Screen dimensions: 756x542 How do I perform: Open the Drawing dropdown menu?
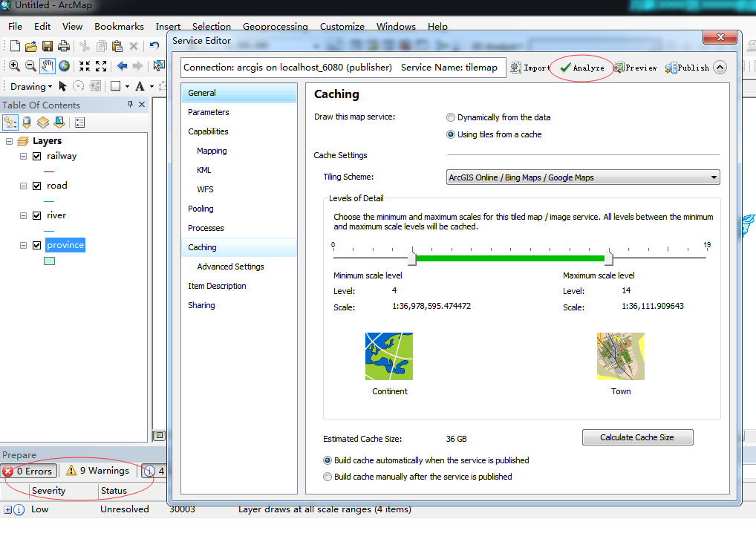[31, 87]
